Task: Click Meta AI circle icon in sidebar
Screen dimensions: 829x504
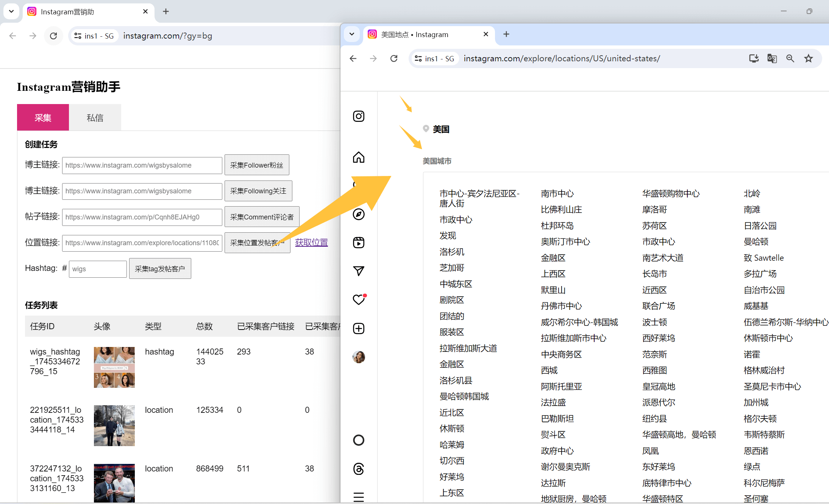Action: coord(359,440)
